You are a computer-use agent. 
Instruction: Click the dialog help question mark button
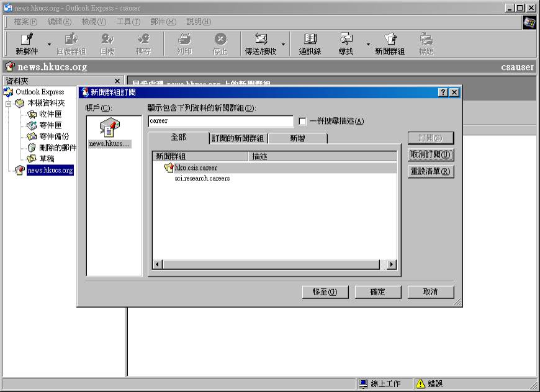click(443, 92)
